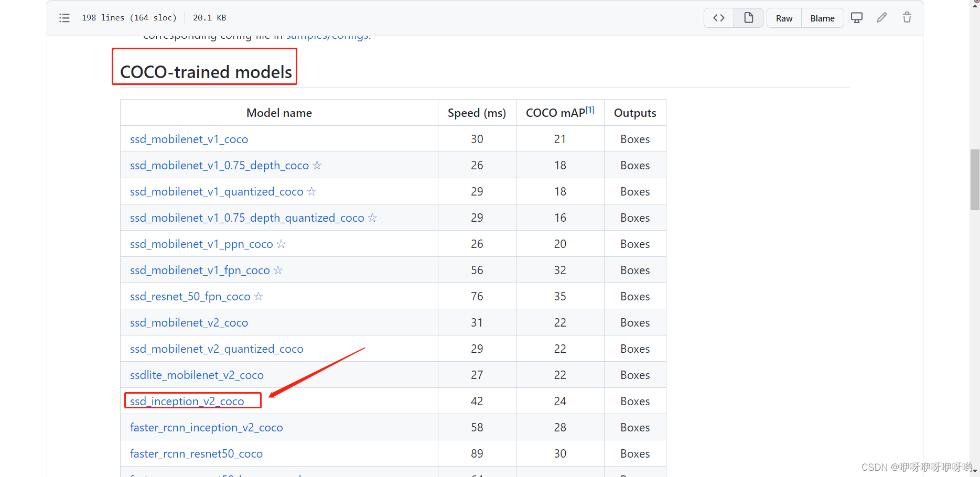Viewport: 980px width, 477px height.
Task: Open ssd_mobilenet_v1_ppn_coco link
Action: point(201,244)
